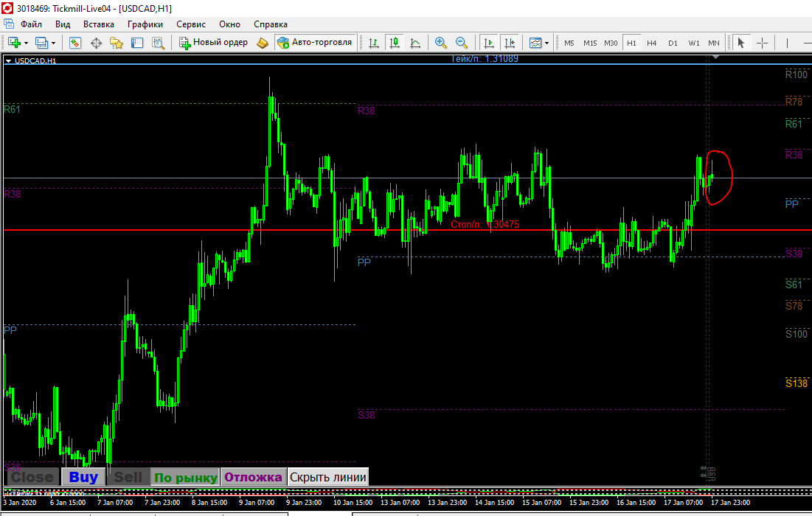The image size is (812, 516).
Task: Expand the profiles dropdown arrow
Action: click(53, 43)
